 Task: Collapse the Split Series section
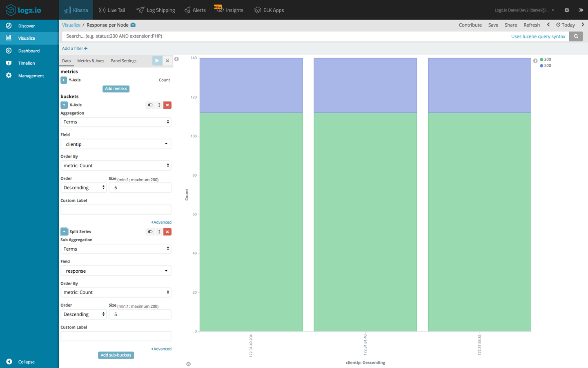click(x=64, y=232)
